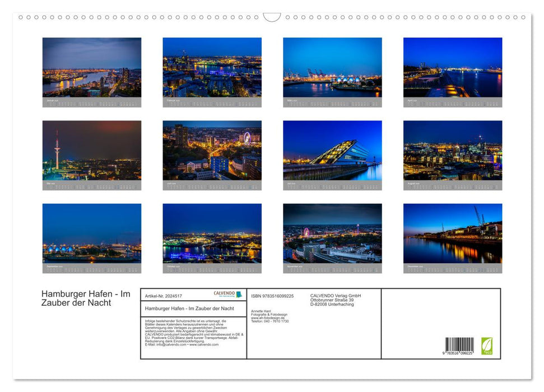Click the CALVENDO publisher logo
544x392 pixels.
[224, 293]
